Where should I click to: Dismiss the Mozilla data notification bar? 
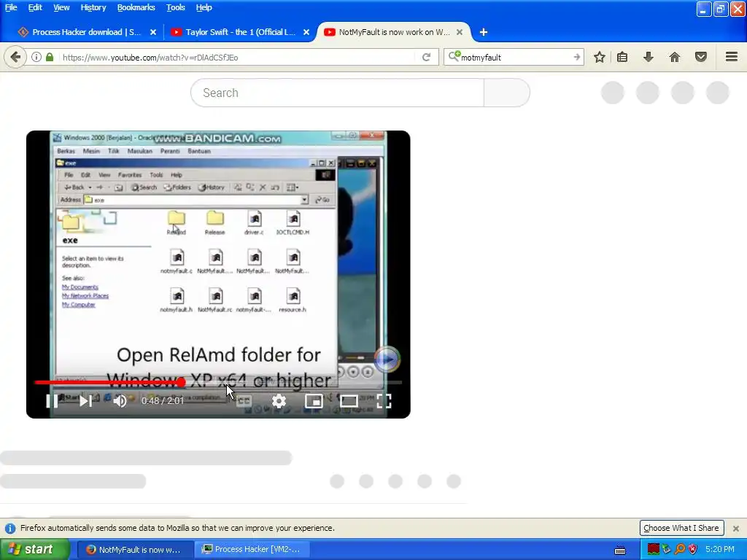click(735, 528)
